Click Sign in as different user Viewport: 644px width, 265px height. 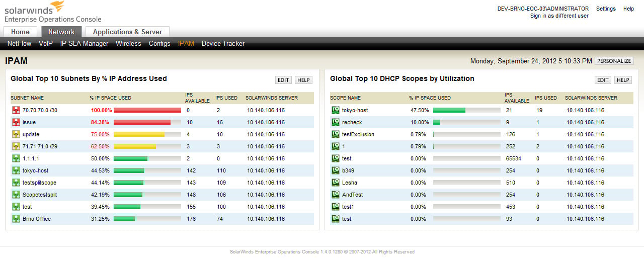559,16
